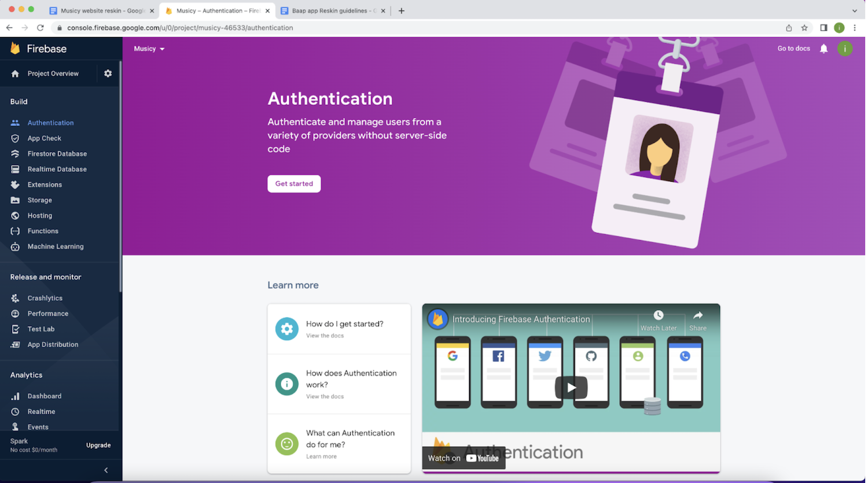The height and width of the screenshot is (483, 868).
Task: Click the Introducing Firebase Authentication video title
Action: tap(521, 319)
